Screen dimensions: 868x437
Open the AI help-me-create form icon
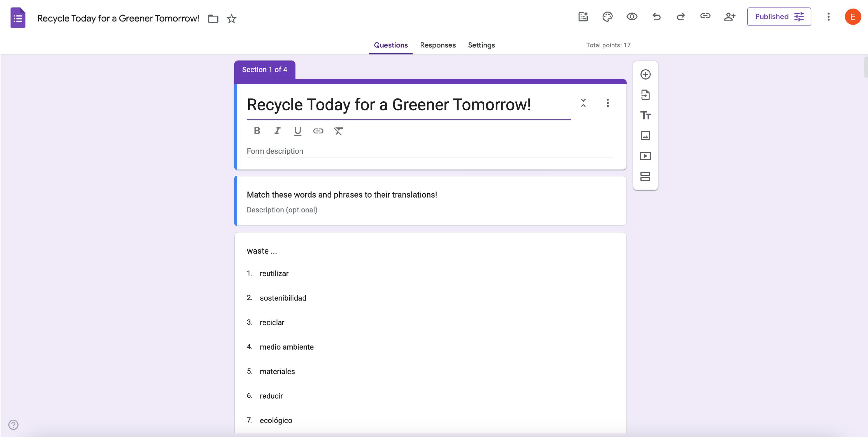(583, 16)
